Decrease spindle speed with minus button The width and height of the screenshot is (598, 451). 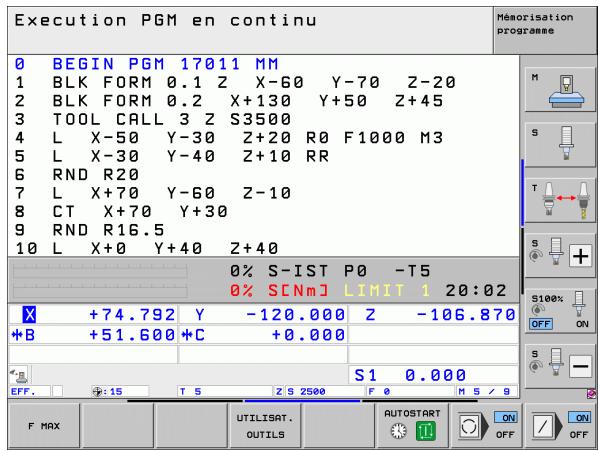559,366
